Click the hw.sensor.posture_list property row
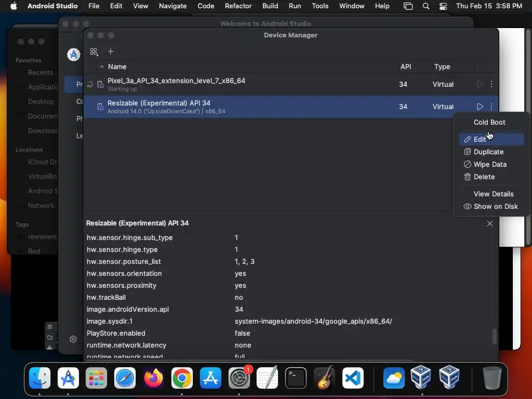This screenshot has width=532, height=399. (x=290, y=262)
